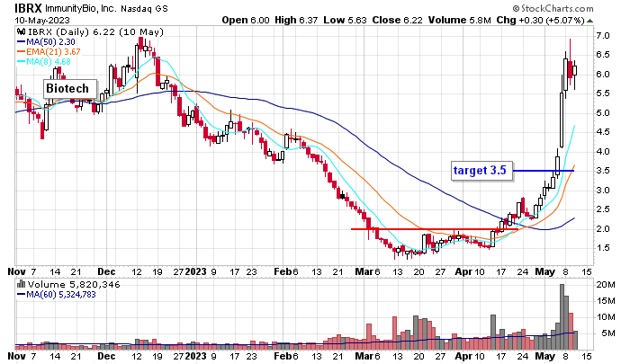Select the red horizontal resistance line at 2.0
Viewport: 630px width, 364px height.
pyautogui.click(x=423, y=229)
